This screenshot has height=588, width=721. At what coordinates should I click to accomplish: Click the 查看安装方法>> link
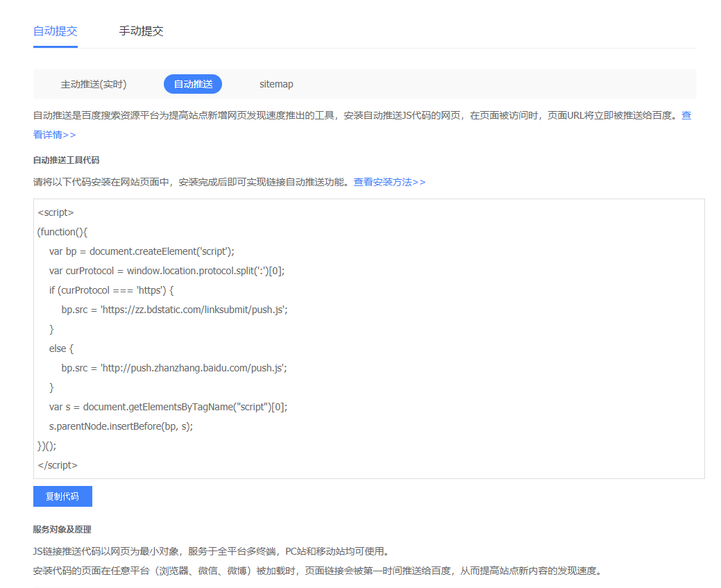tap(389, 182)
